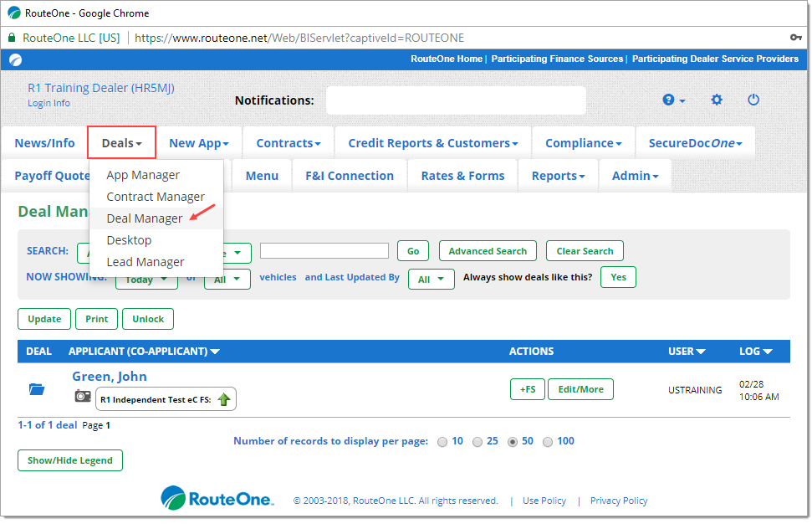Open the Rates & Forms tab

tap(462, 176)
